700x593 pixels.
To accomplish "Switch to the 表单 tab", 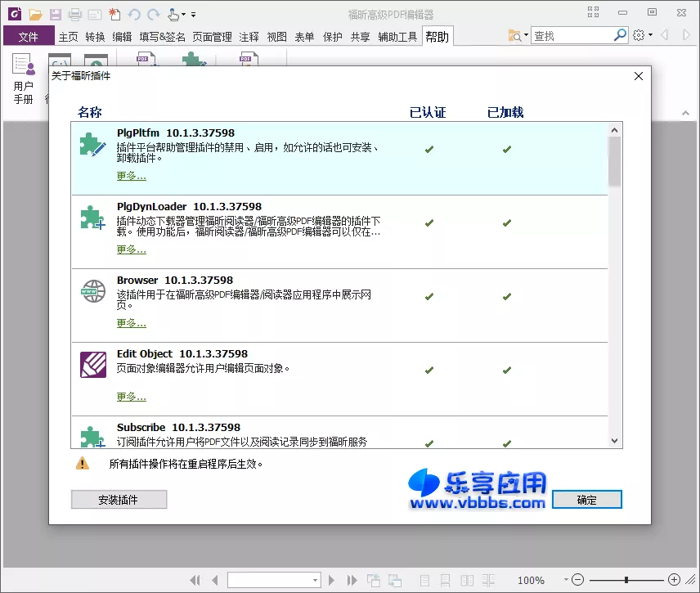I will pos(304,37).
